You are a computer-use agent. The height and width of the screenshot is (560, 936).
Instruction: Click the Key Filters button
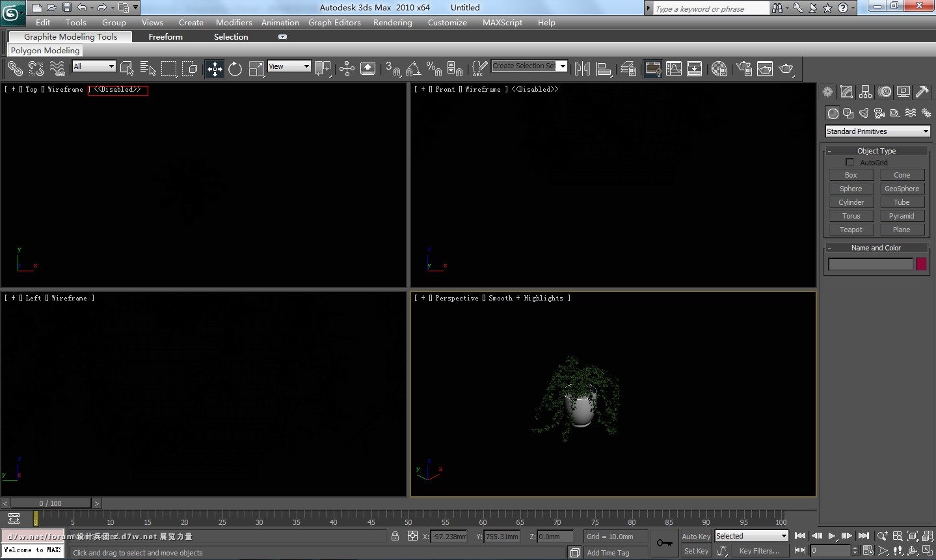coord(759,551)
